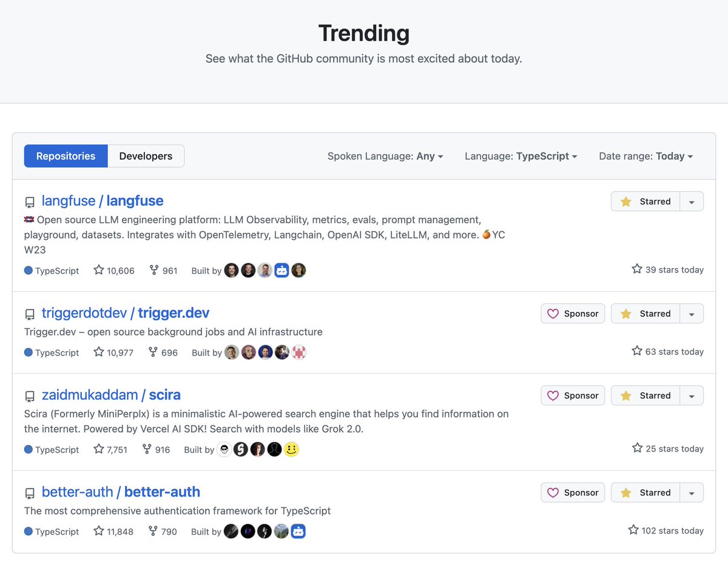Sponsor the better-auth project

coord(573,493)
